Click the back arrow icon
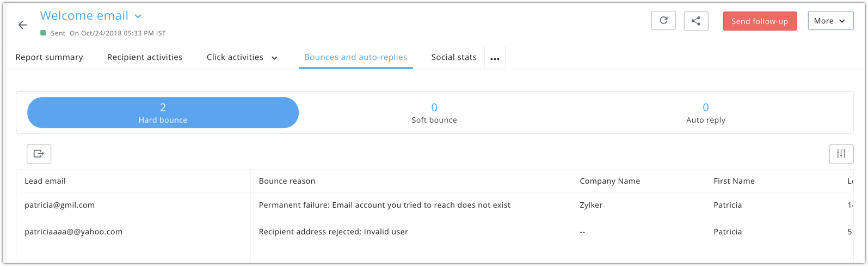 [22, 25]
